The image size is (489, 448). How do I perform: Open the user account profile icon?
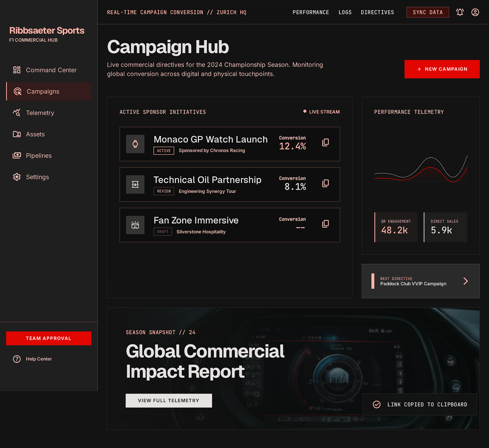(x=475, y=12)
